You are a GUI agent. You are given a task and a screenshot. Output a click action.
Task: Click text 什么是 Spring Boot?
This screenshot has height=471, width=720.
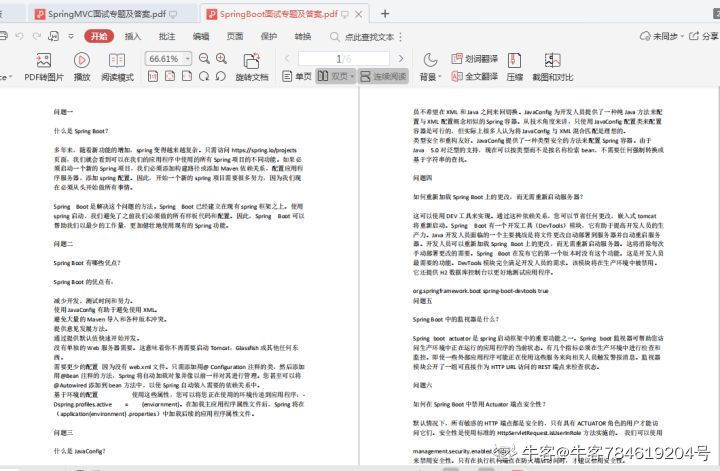point(81,131)
